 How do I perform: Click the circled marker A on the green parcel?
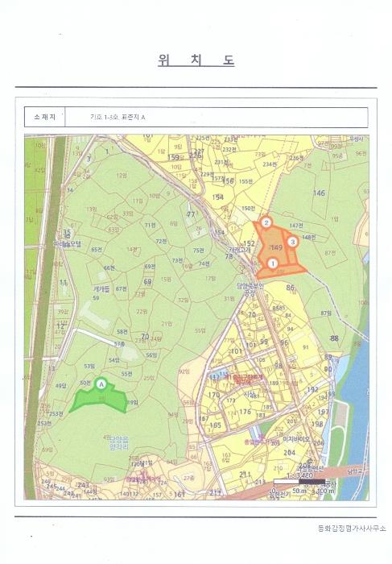click(101, 384)
